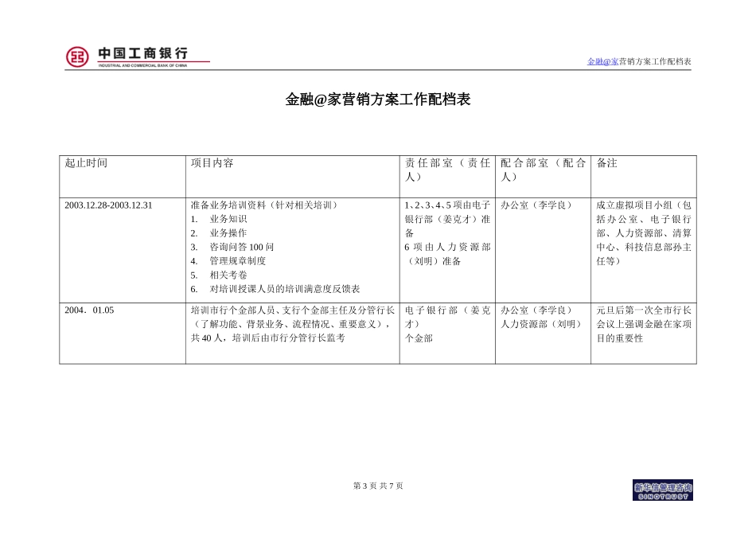This screenshot has width=756, height=535.
Task: Click the 中国工商银行 bank name text
Action: 142,53
